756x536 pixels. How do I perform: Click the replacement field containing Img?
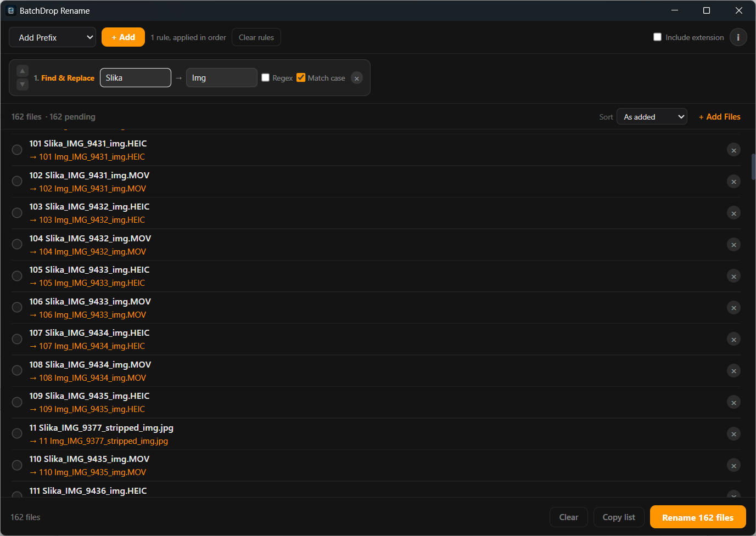click(x=222, y=78)
